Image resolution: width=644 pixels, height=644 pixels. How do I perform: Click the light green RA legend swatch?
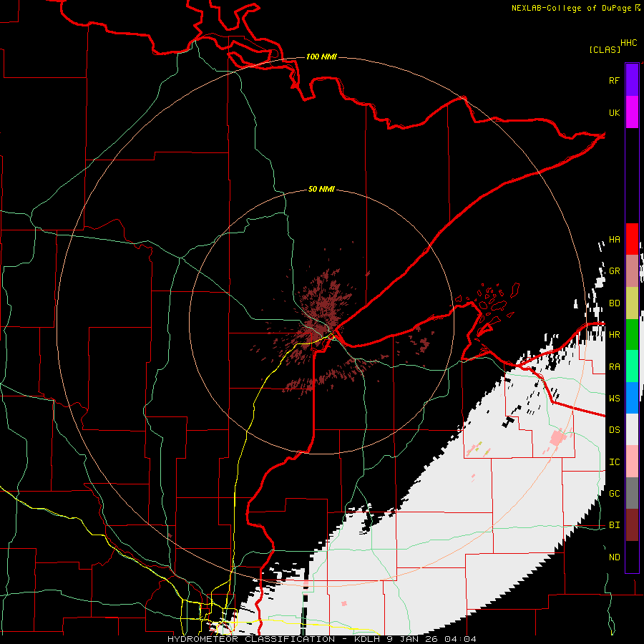pos(632,366)
